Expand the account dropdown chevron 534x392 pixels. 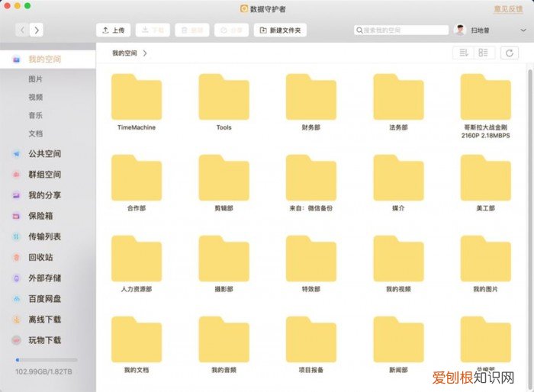[523, 31]
